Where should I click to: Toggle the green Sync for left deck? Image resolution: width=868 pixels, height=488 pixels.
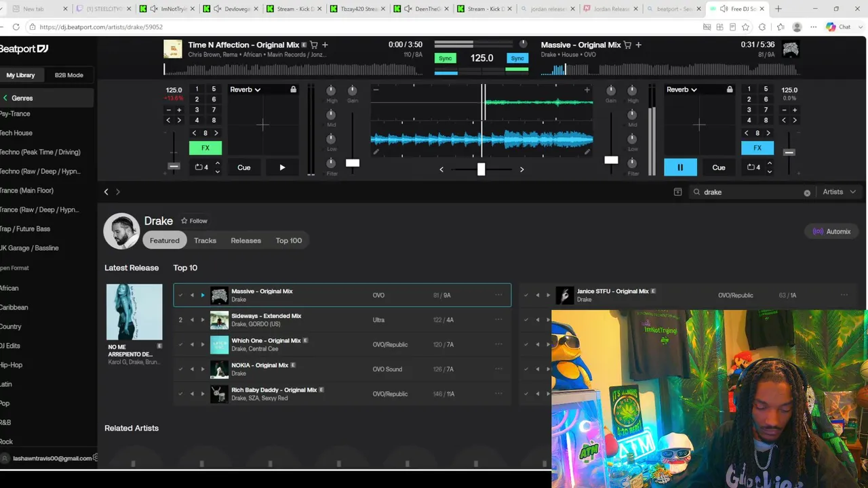click(445, 58)
